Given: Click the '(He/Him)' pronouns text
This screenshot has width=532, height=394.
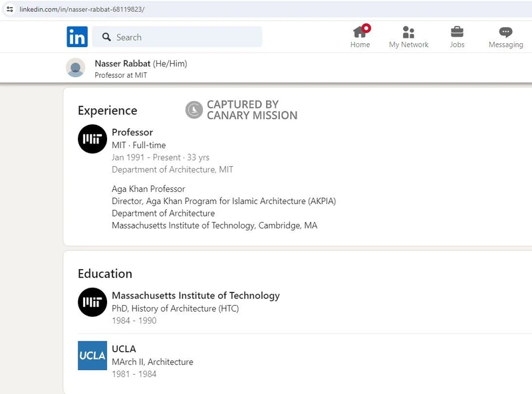Looking at the screenshot, I should 170,64.
